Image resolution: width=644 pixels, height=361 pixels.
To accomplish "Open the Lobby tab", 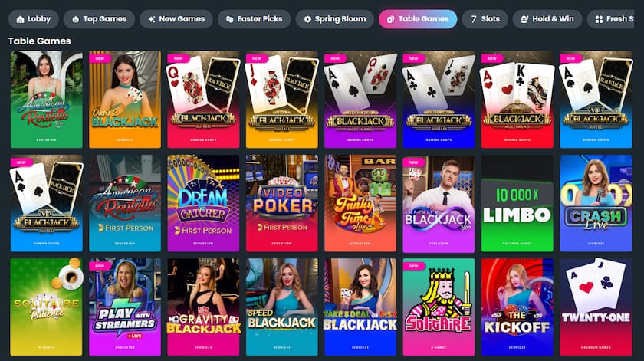I will [x=33, y=19].
